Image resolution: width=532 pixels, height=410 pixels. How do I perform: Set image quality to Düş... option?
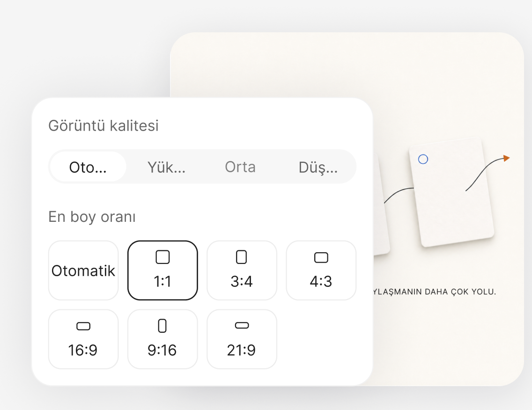[318, 167]
